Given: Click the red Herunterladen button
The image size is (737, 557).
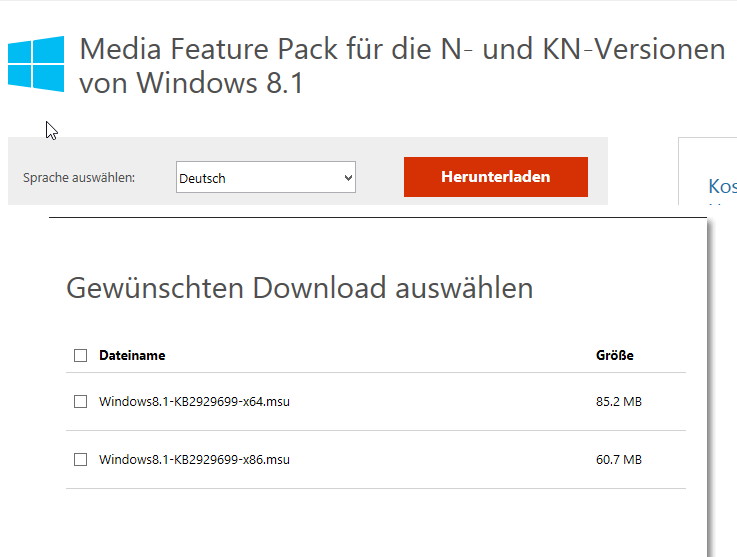Looking at the screenshot, I should click(495, 177).
